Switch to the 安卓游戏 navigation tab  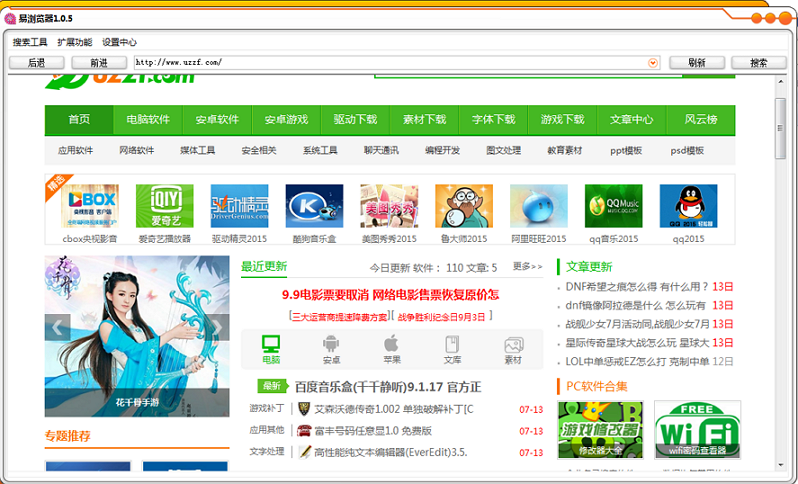tap(287, 120)
